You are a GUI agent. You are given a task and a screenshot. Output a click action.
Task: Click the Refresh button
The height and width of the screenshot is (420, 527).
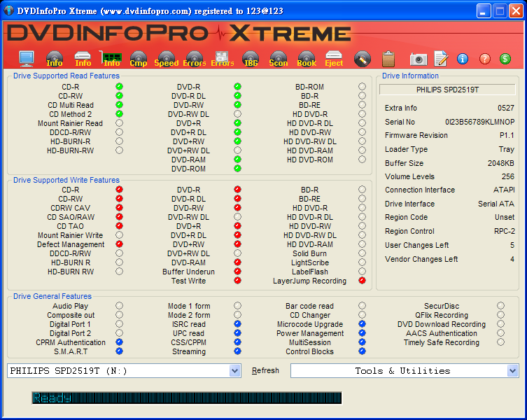[265, 370]
